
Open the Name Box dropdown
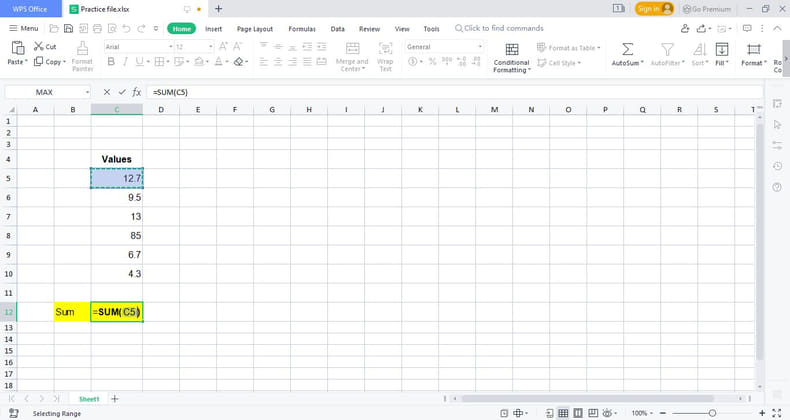point(88,92)
